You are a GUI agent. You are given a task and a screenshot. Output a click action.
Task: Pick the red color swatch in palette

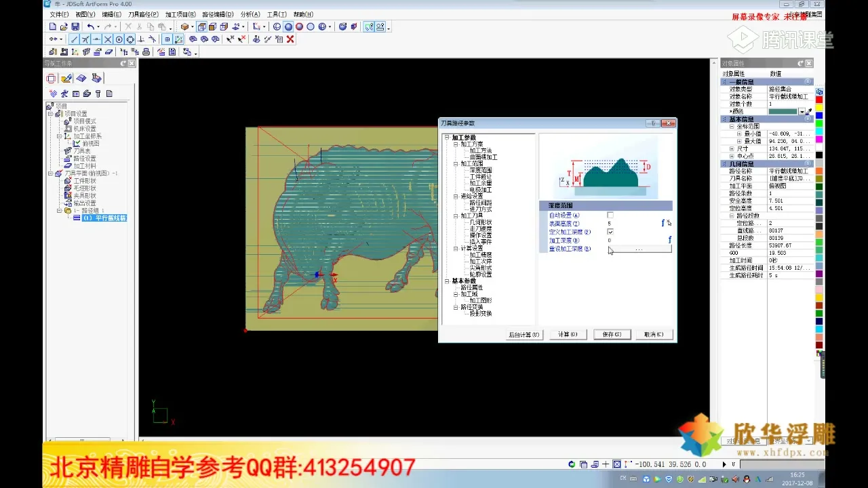pyautogui.click(x=819, y=100)
